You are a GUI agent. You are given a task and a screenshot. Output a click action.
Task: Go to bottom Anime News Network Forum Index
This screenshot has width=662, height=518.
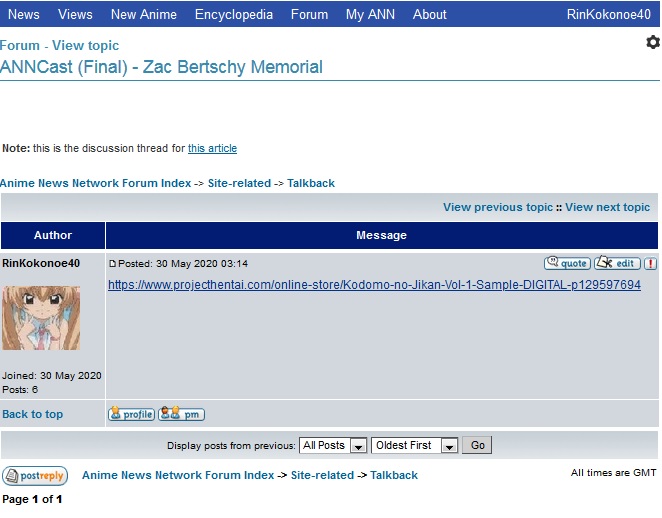click(178, 475)
